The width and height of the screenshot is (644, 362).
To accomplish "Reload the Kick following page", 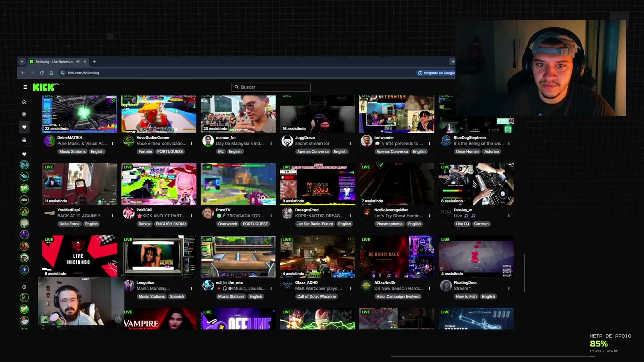I will pos(42,73).
